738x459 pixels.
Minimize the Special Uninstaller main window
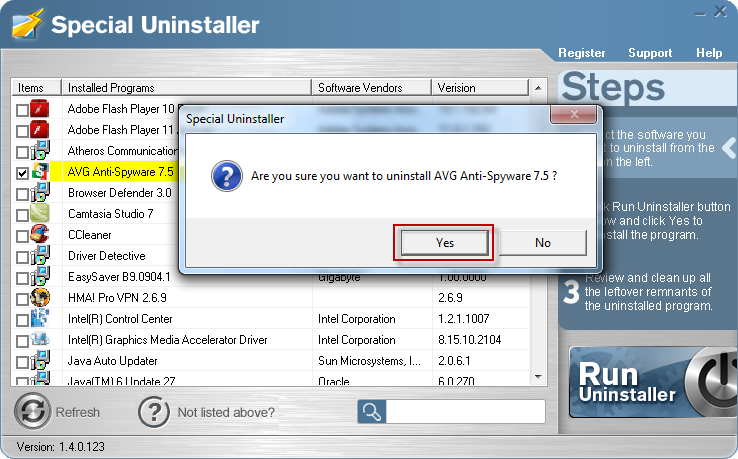700,14
